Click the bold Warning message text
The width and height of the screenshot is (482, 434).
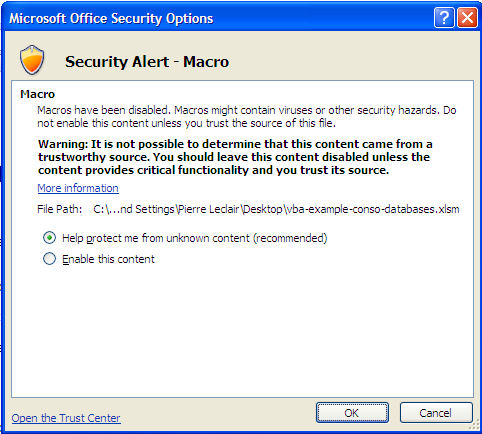235,157
